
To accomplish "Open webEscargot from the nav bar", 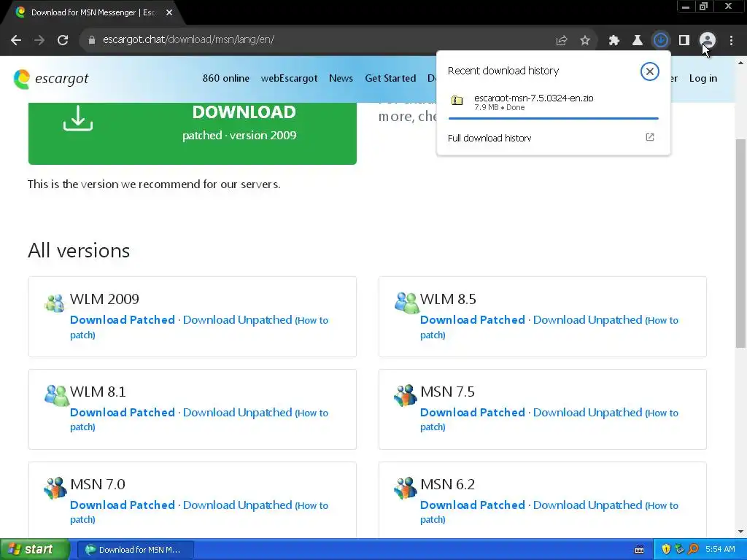I will click(289, 78).
